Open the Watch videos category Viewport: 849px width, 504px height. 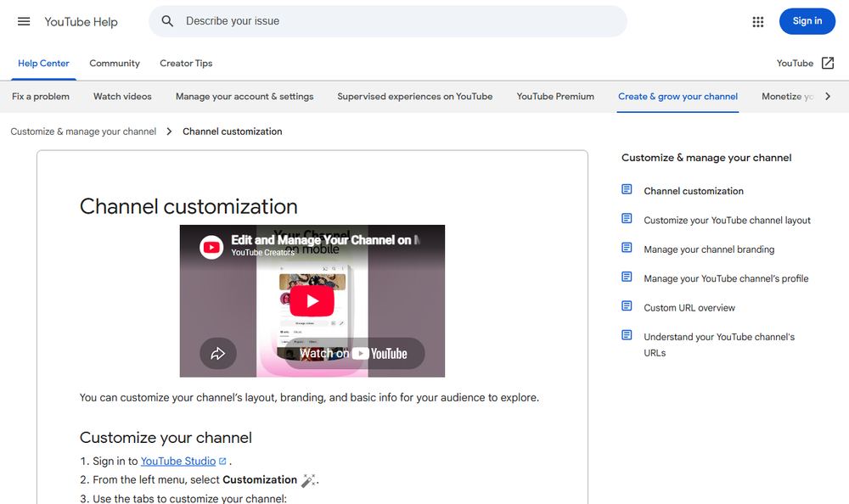(122, 97)
